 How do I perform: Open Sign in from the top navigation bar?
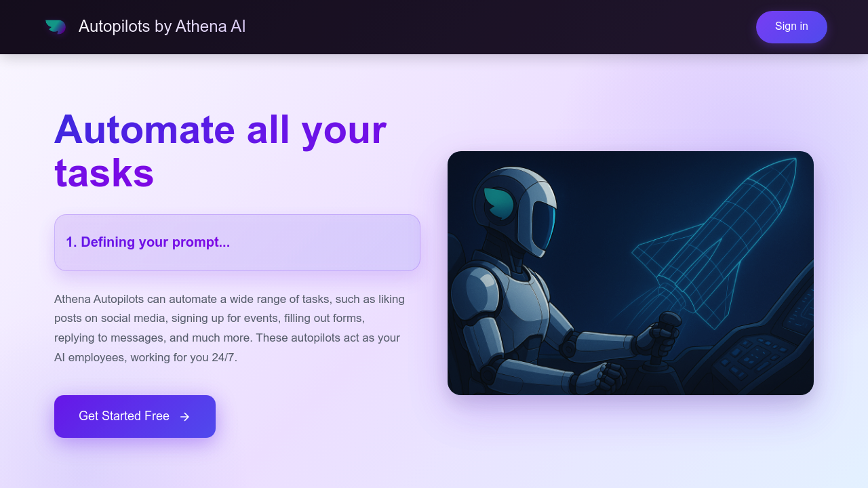pyautogui.click(x=791, y=26)
